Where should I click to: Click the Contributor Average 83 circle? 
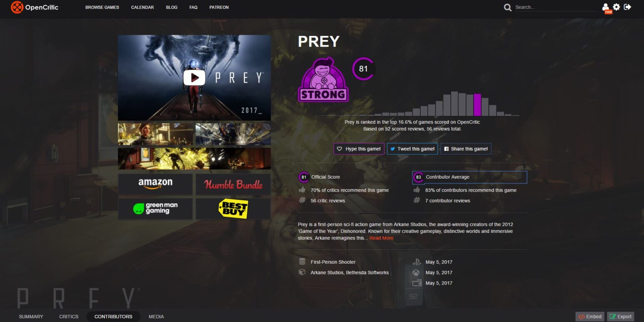tap(418, 177)
